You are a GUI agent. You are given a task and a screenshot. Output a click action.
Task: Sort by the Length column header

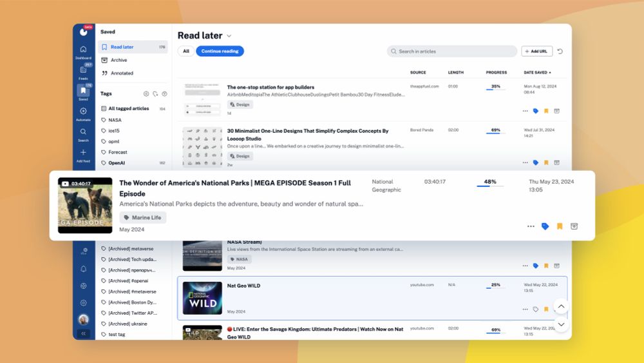point(455,72)
